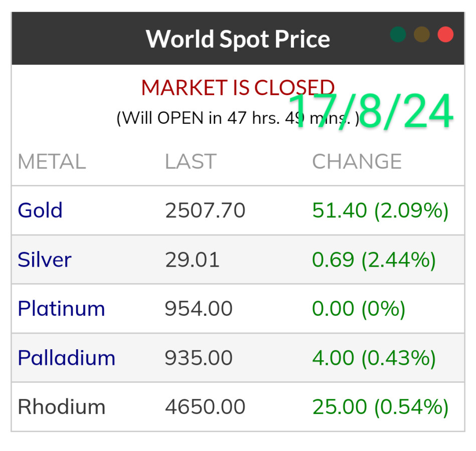This screenshot has height=451, width=476.
Task: Click Rhodium last price 4650.00
Action: tap(205, 407)
